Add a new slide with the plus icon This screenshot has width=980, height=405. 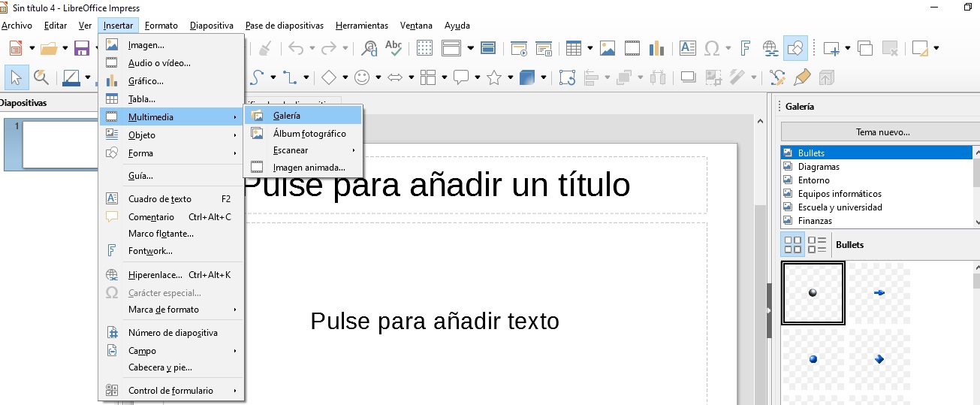[x=831, y=48]
